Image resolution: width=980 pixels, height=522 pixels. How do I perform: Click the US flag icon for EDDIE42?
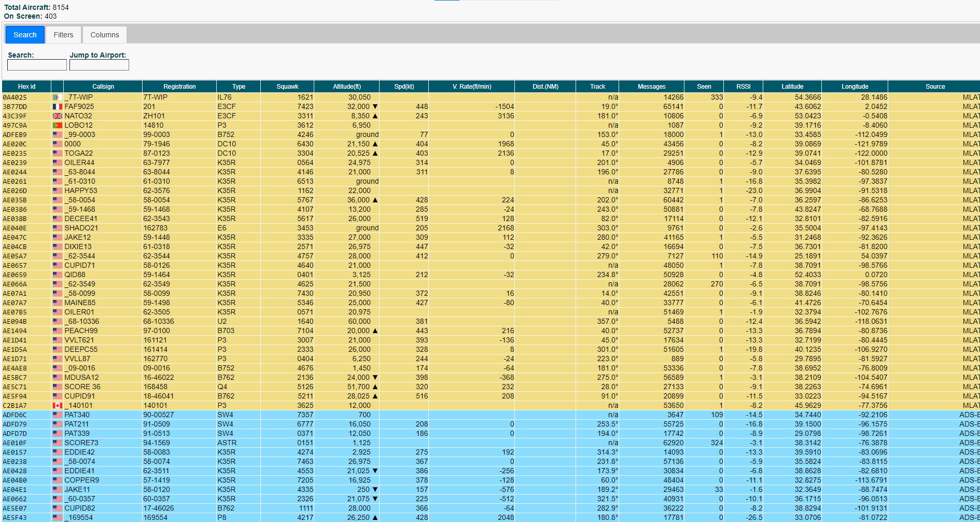pos(57,452)
